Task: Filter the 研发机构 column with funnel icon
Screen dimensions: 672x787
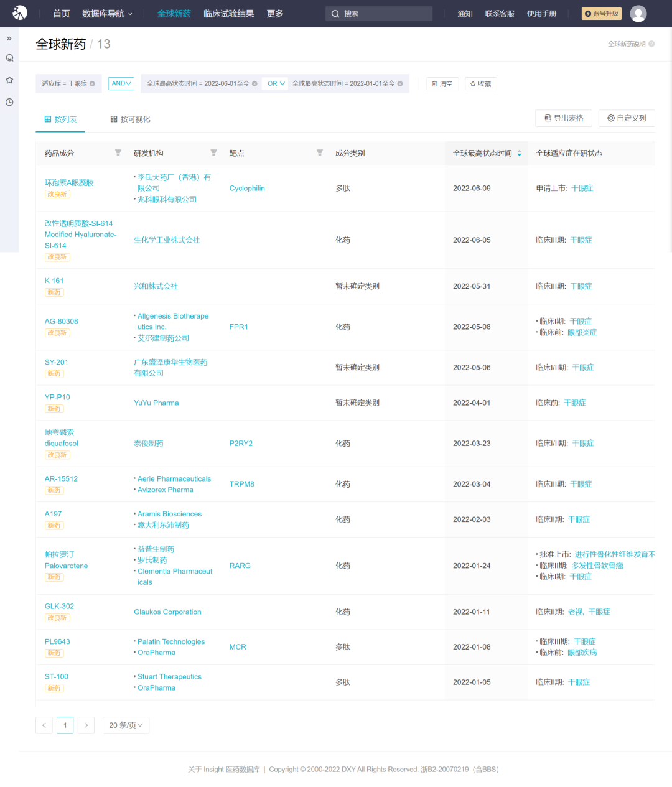Action: click(x=213, y=153)
